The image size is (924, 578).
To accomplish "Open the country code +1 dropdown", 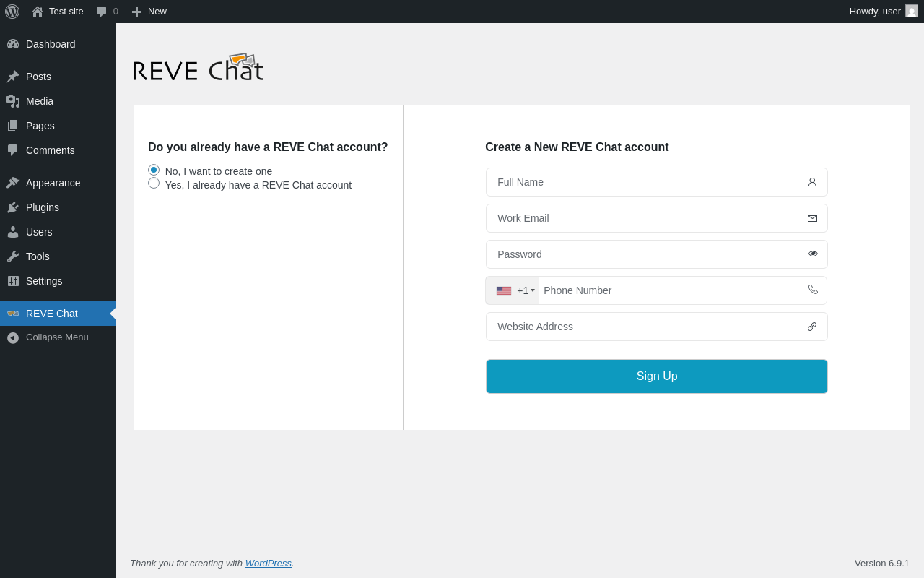I will (x=515, y=290).
